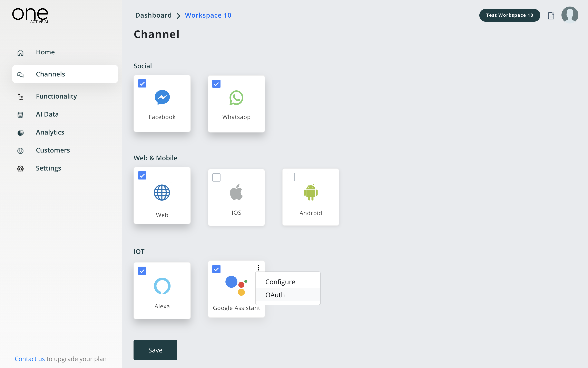Click the Apple IOS icon
Image resolution: width=588 pixels, height=368 pixels.
pos(236,192)
